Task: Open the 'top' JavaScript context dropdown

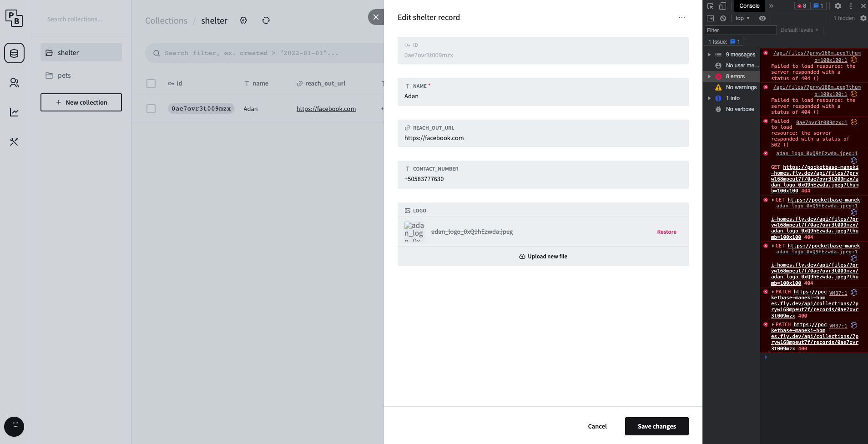Action: (742, 18)
